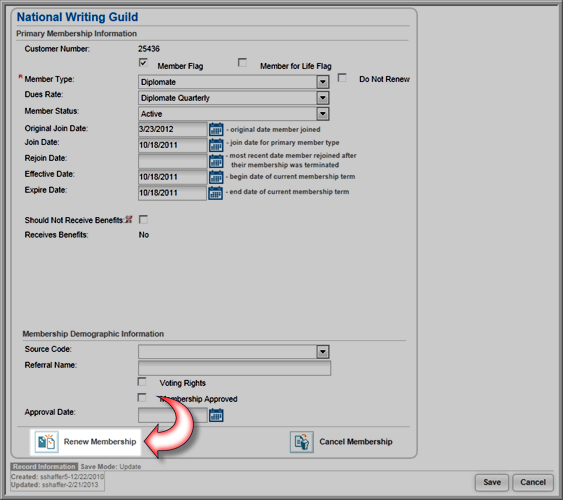Open calendar picker for Rejoin Date
Screen dimensions: 563x500
(x=216, y=161)
